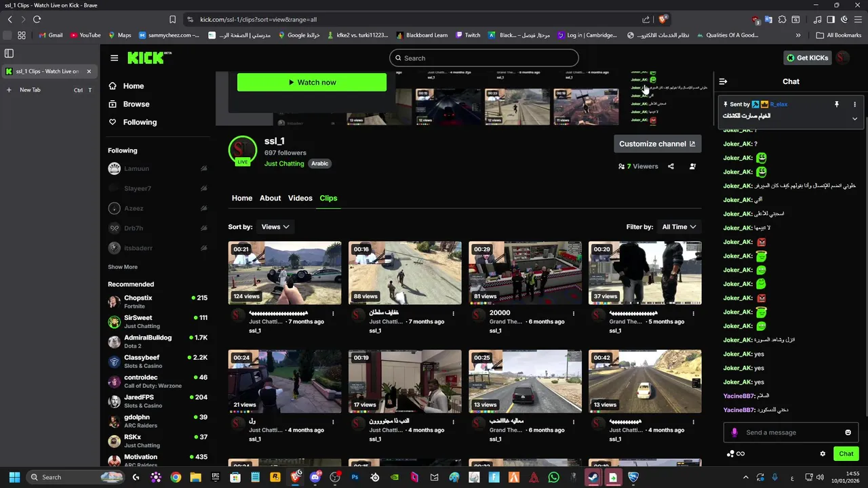The width and height of the screenshot is (868, 488).
Task: Click the purple microphone icon in chat
Action: [734, 432]
